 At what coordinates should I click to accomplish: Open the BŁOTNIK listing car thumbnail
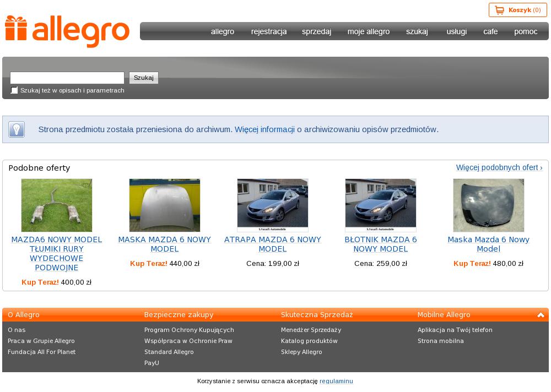[x=381, y=205]
